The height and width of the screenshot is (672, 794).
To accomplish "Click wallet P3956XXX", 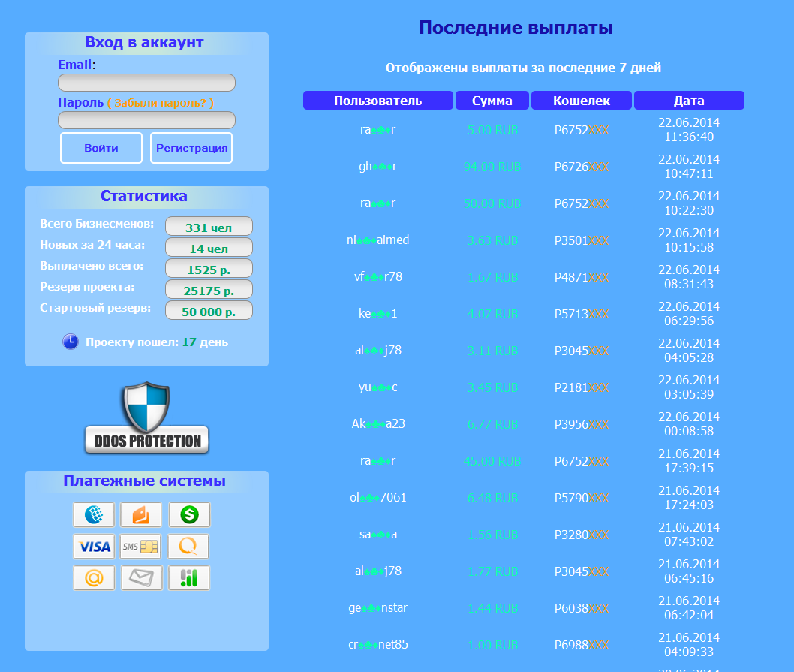I will tap(582, 425).
